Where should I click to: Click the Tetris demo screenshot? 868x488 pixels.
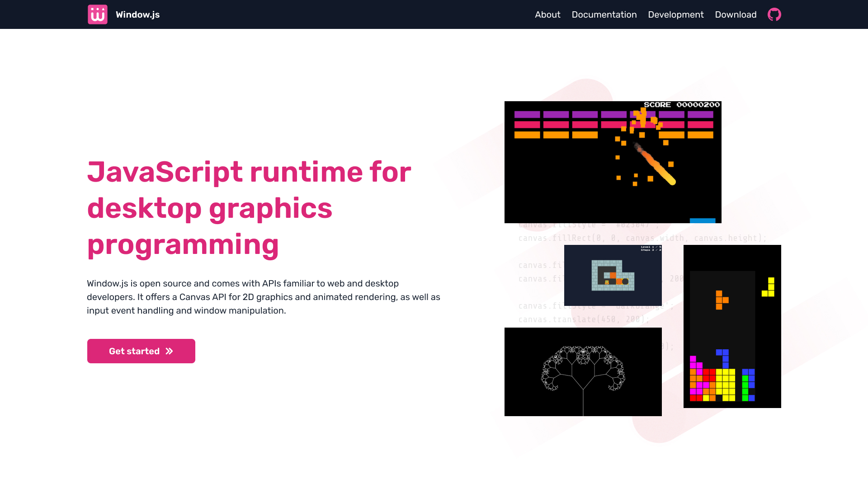(x=732, y=326)
